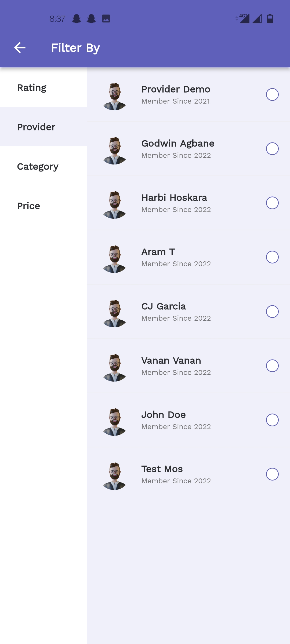Tap Provider Demo's avatar picture
290x644 pixels.
(x=115, y=96)
